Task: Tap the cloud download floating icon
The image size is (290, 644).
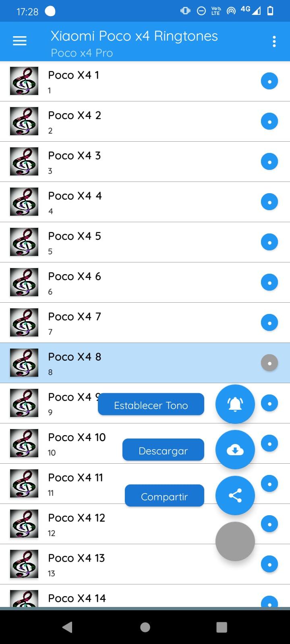Action: pos(235,450)
